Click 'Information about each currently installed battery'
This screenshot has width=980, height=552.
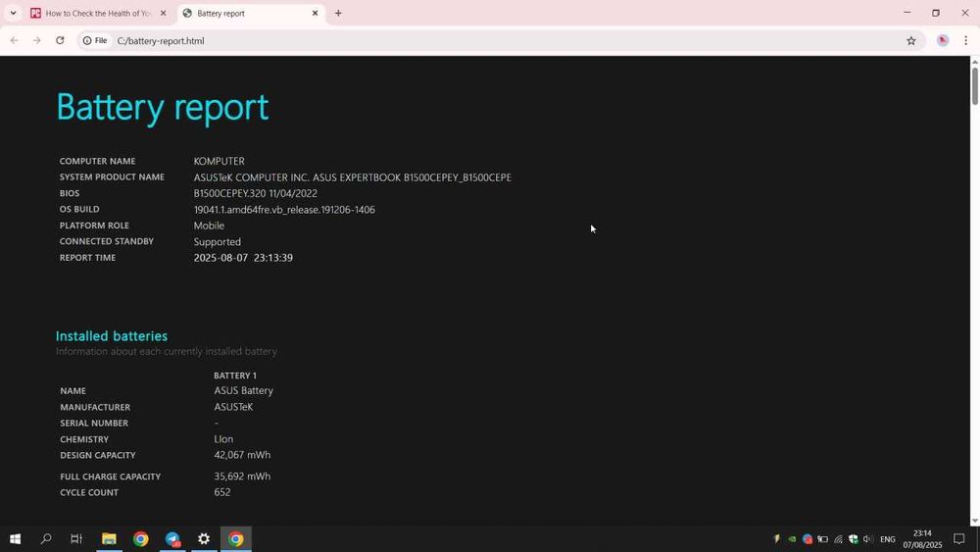click(x=167, y=351)
